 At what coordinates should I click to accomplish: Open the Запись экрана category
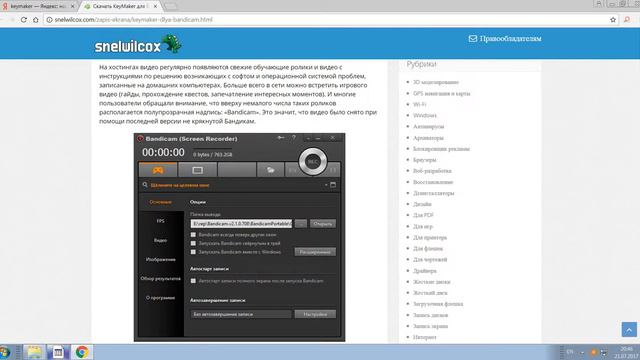click(x=430, y=326)
